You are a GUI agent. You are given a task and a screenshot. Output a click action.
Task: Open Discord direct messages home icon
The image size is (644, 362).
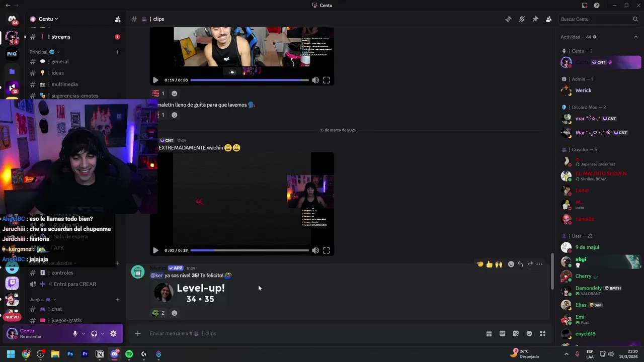tap(12, 19)
